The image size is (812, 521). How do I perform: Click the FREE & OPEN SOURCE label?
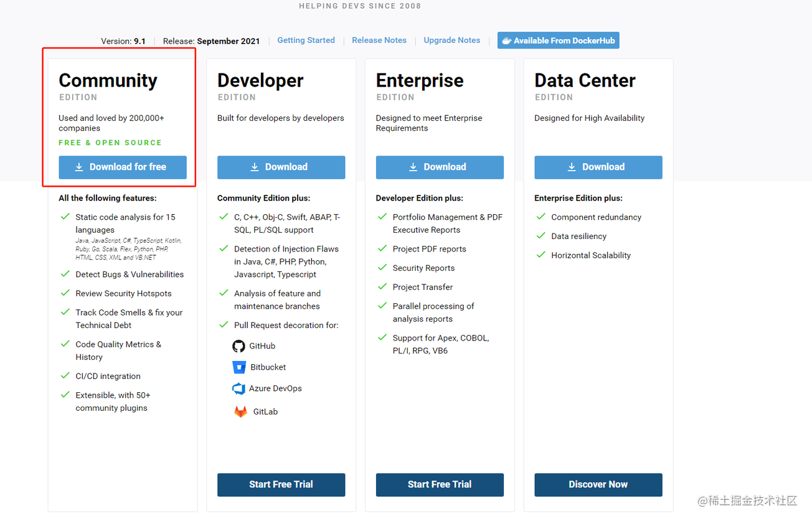110,143
